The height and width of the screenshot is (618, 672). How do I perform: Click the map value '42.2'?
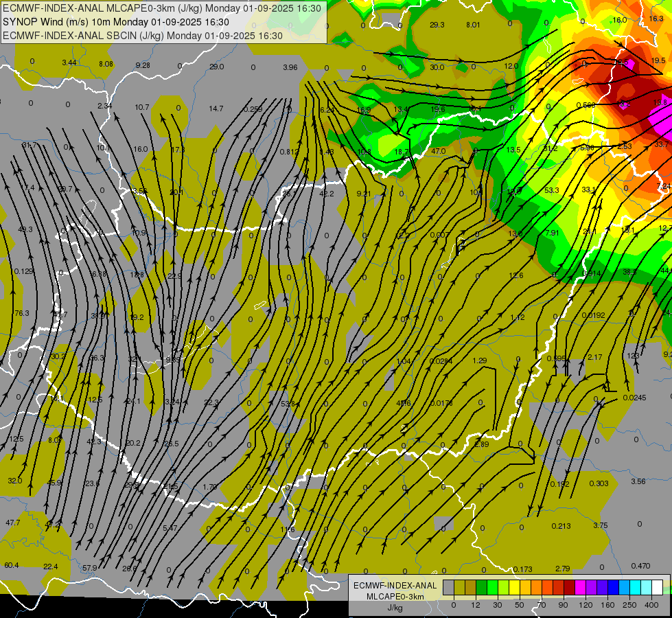[327, 194]
